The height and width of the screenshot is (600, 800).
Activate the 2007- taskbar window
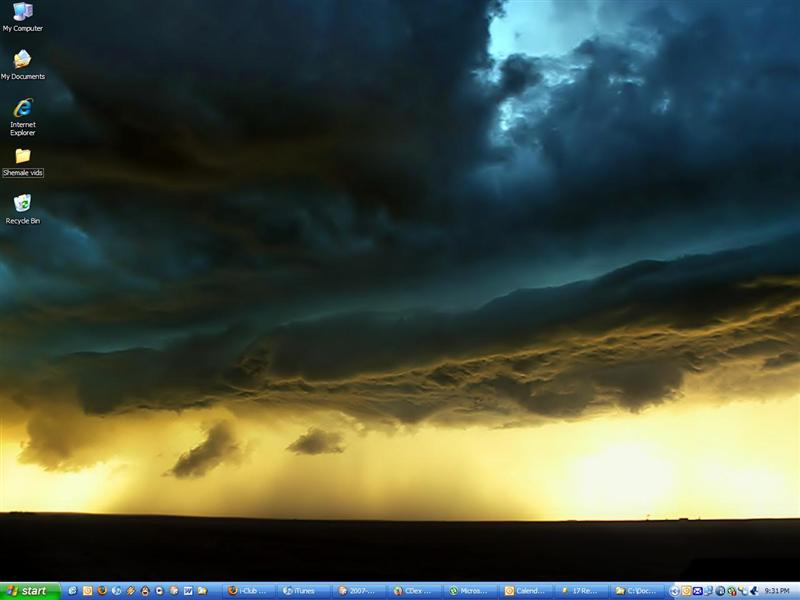pyautogui.click(x=359, y=591)
